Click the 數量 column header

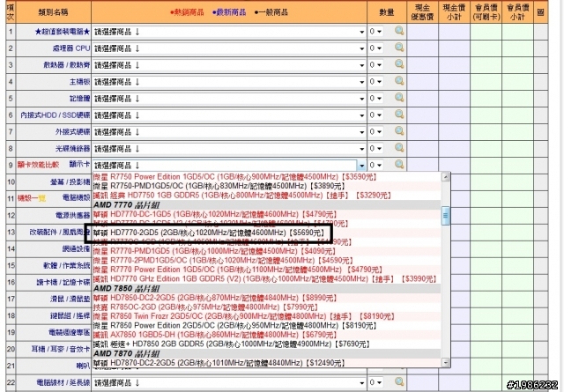[x=387, y=12]
